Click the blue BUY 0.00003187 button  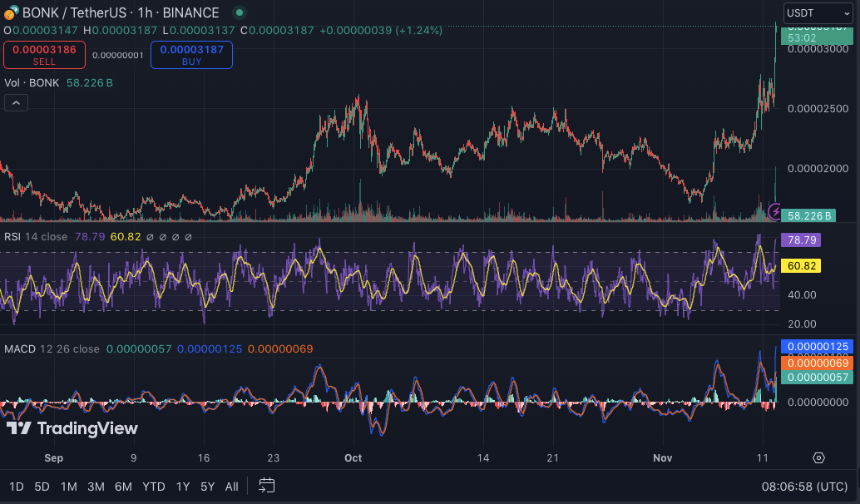[191, 55]
